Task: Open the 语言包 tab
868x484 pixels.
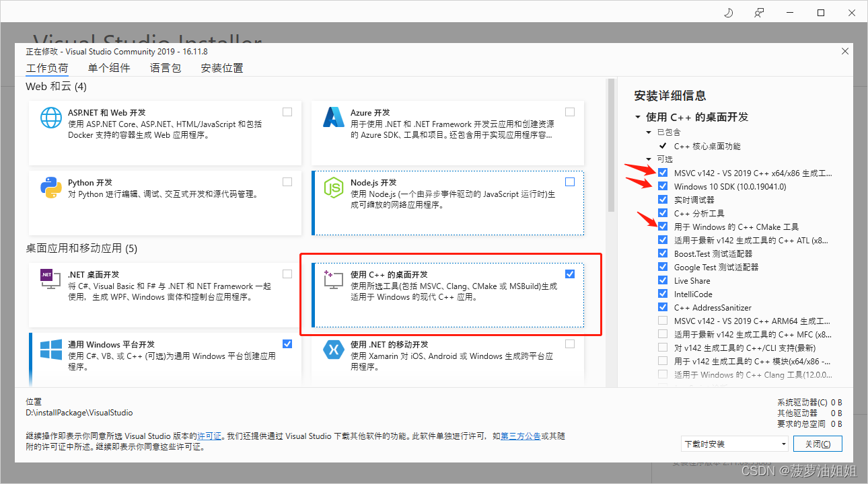Action: (165, 67)
